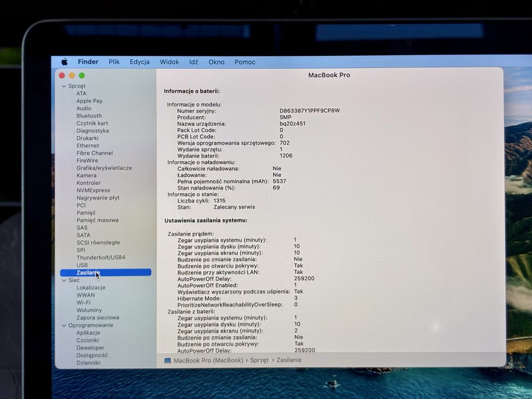Select Kontroler in the sidebar
Viewport: 532px width, 399px height.
88,183
